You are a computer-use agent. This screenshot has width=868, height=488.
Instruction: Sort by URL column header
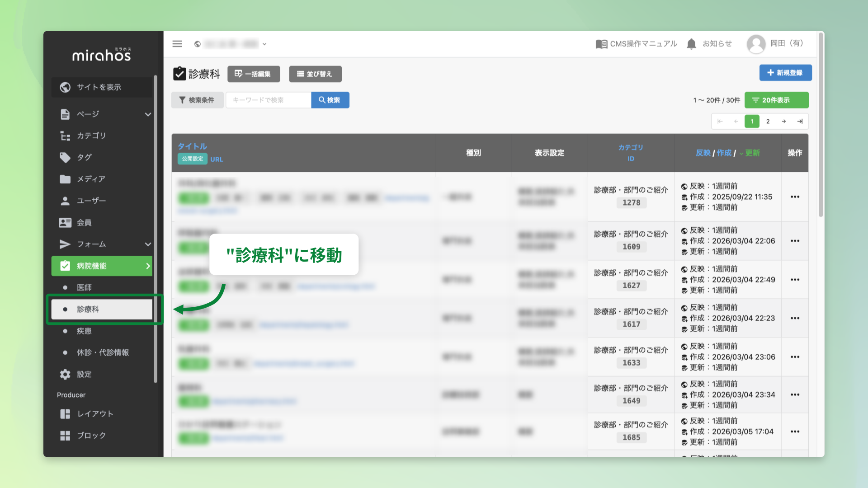tap(217, 159)
